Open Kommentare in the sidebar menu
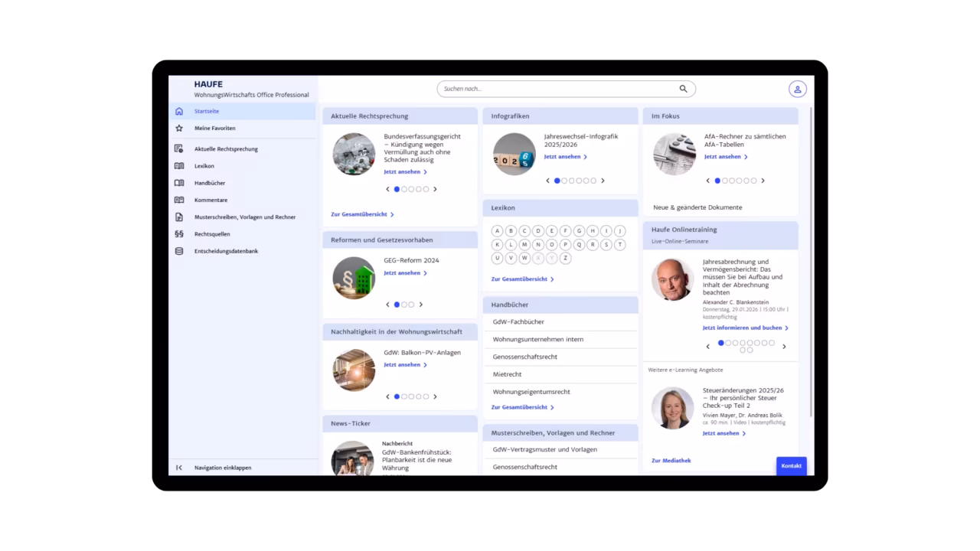This screenshot has width=980, height=551. (x=211, y=201)
